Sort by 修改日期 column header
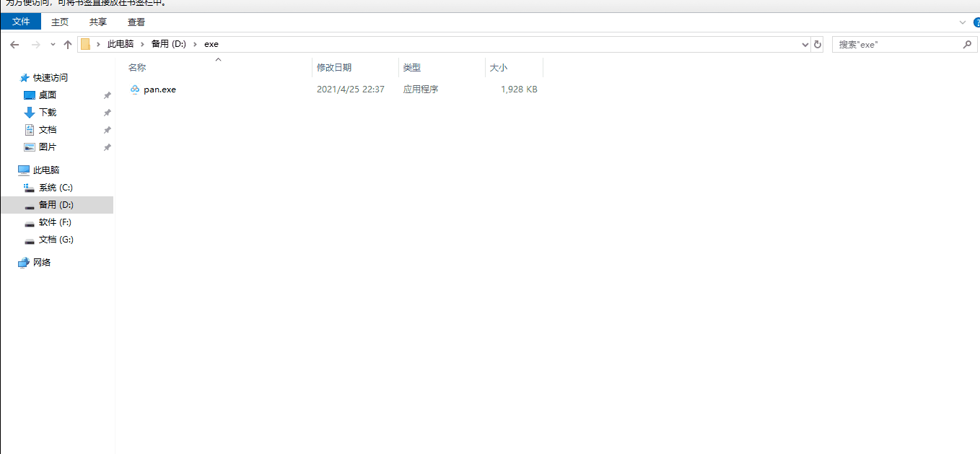Image resolution: width=980 pixels, height=454 pixels. 334,68
